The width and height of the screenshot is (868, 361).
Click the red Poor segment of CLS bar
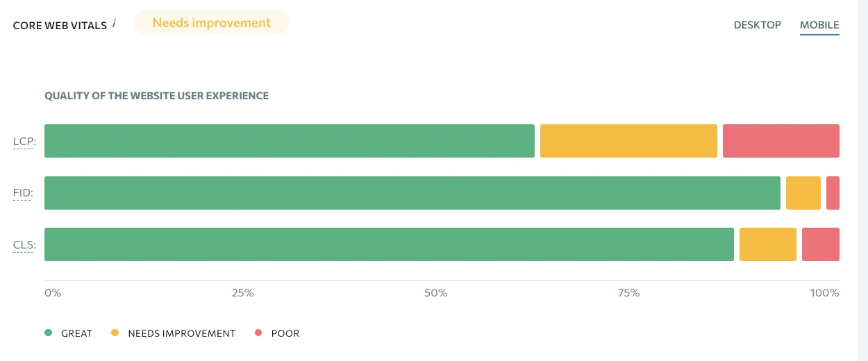click(820, 244)
